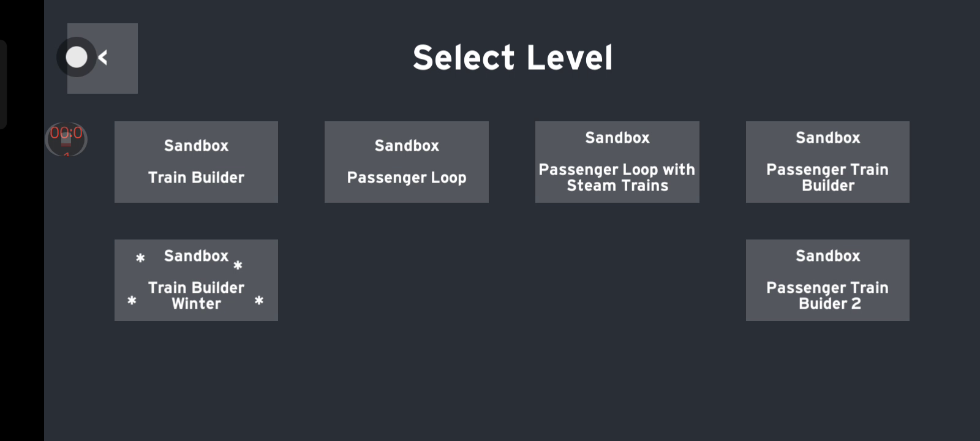Click the 'Select Level' title text
This screenshot has width=980, height=441.
[513, 58]
